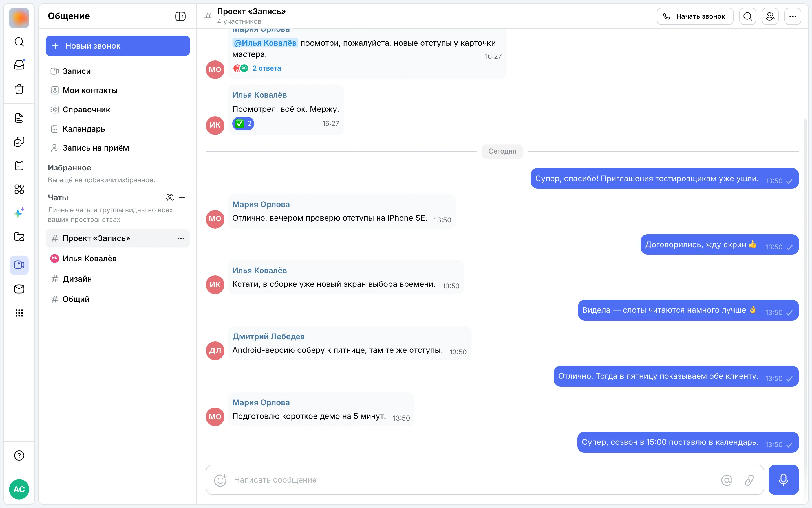Screen dimensions: 812x508
Task: Open the selected video chat icon in rail
Action: [19, 265]
